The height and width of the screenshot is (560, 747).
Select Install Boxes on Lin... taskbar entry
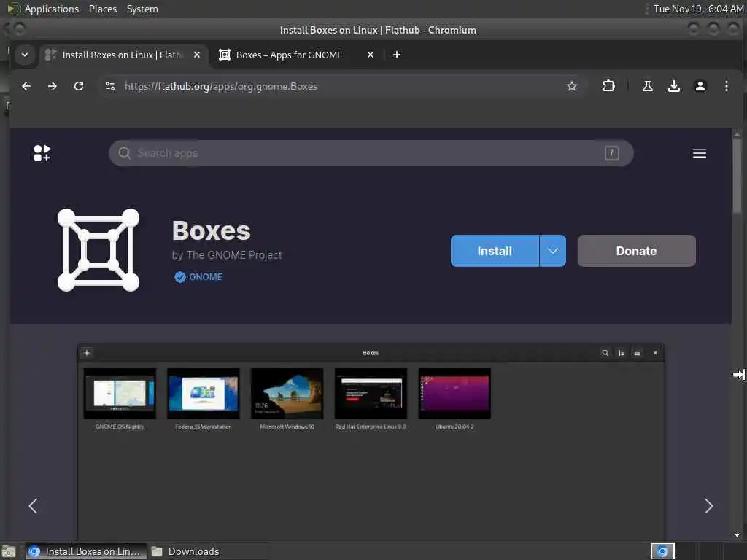click(x=86, y=551)
